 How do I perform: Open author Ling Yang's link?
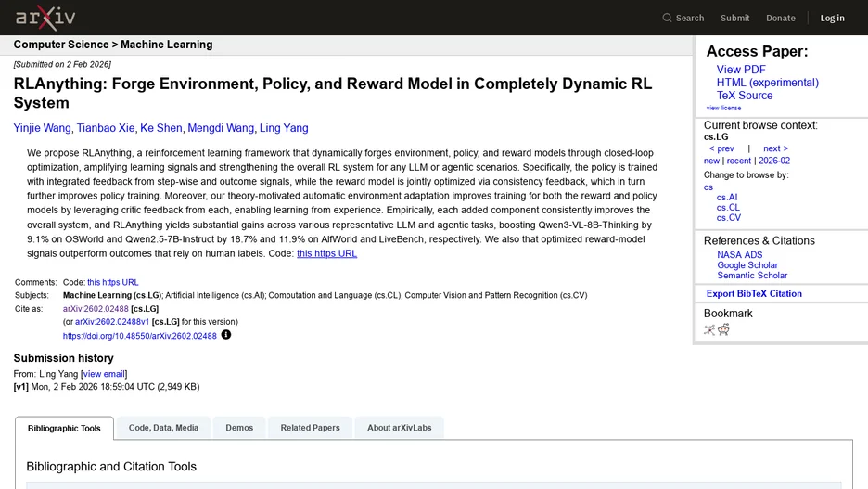pos(284,128)
